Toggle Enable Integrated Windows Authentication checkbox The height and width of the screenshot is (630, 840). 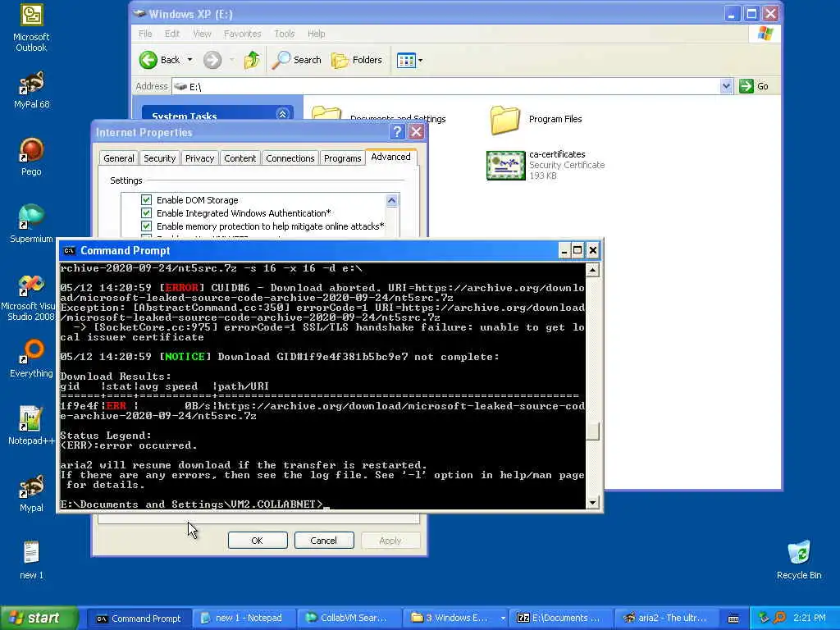[x=146, y=213]
